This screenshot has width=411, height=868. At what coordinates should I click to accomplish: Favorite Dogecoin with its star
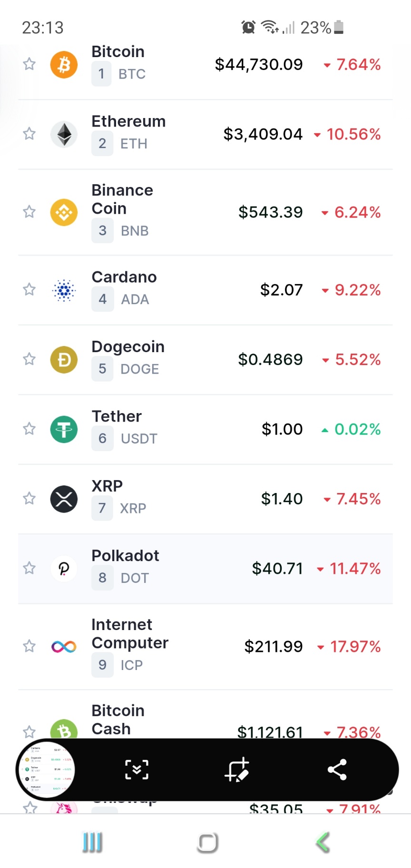(x=29, y=359)
